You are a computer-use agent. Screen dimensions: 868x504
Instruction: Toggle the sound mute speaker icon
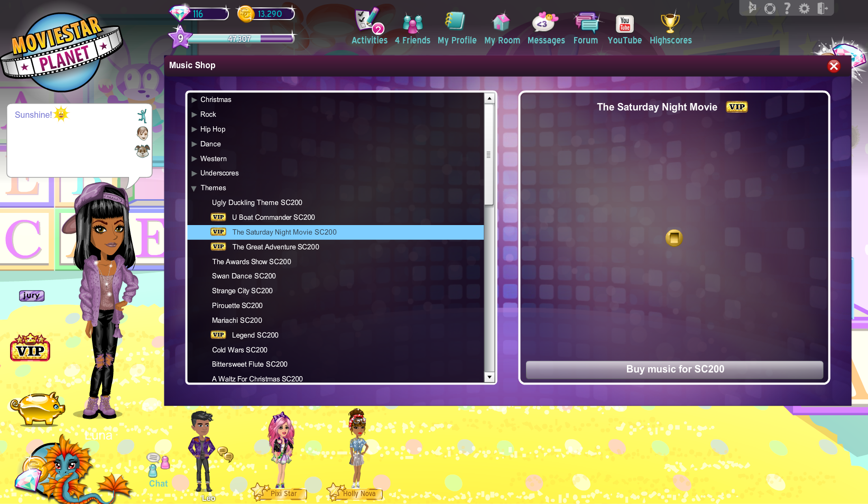[x=752, y=8]
